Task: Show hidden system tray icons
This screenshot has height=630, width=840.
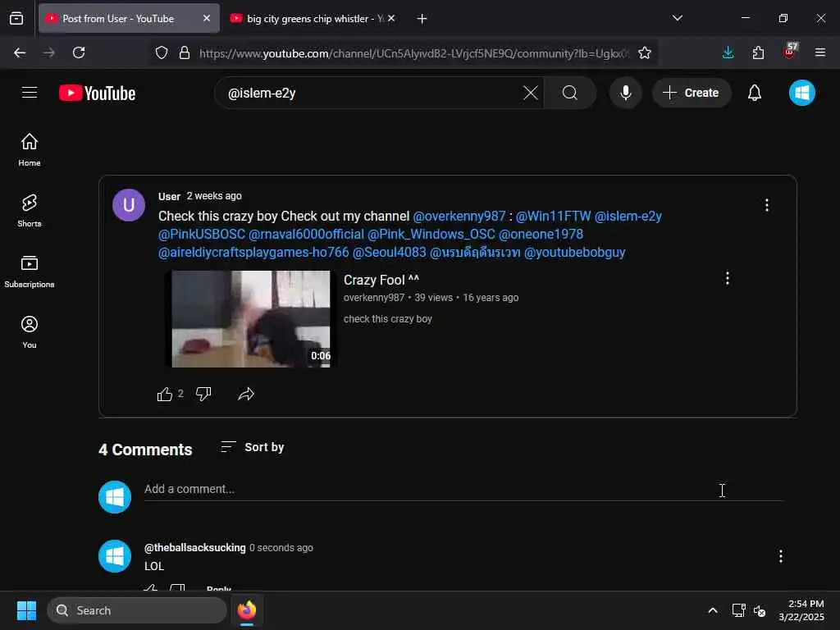Action: [713, 610]
